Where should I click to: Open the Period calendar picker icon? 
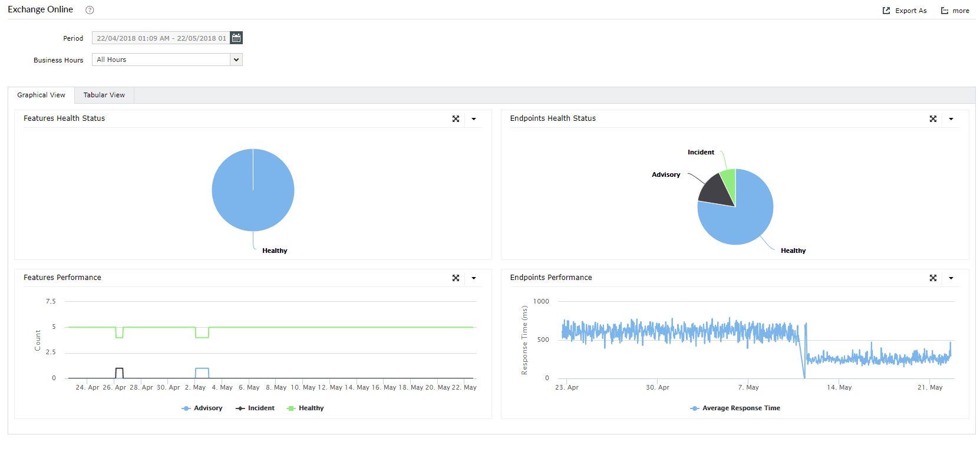point(236,38)
